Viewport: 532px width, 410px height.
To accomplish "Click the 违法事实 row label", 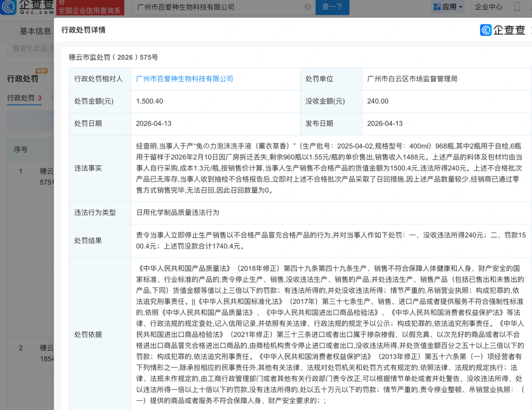I will [x=88, y=168].
